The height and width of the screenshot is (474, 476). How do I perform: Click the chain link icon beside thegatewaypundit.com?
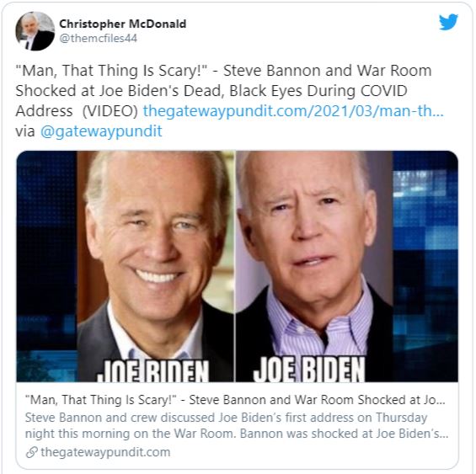[31, 452]
